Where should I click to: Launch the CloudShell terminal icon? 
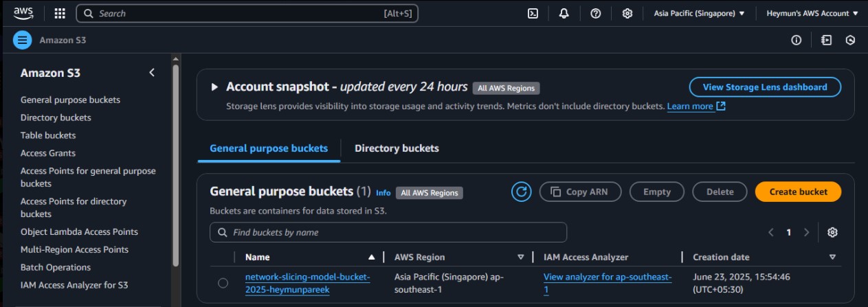pyautogui.click(x=533, y=13)
